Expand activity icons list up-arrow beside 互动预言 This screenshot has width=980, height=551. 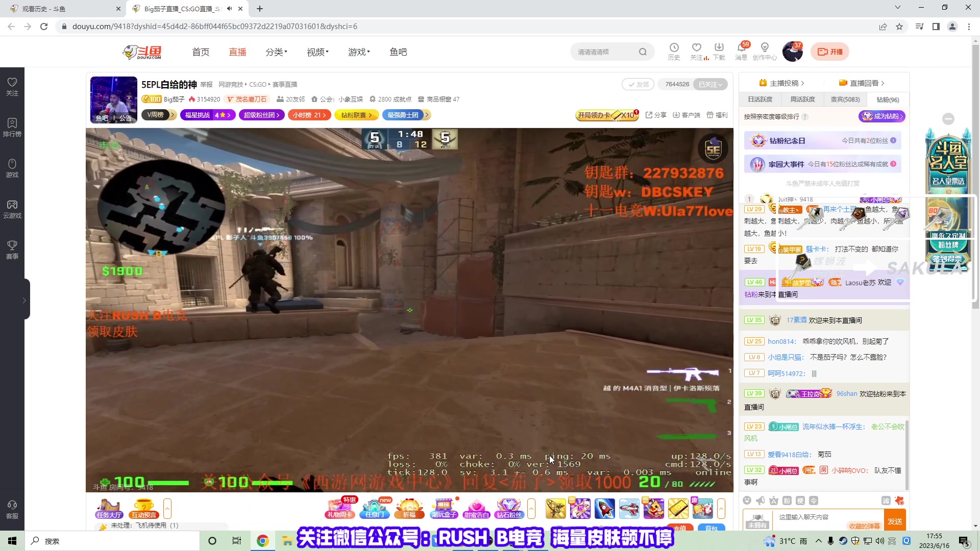point(167,509)
